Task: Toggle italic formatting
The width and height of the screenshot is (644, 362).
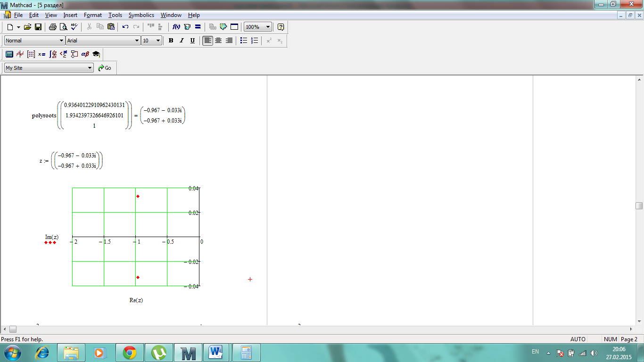Action: click(x=182, y=41)
